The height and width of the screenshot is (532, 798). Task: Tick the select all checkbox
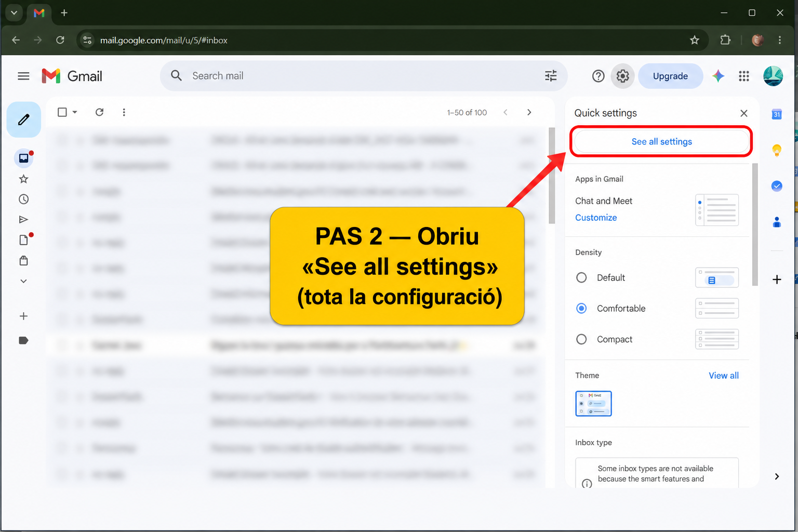tap(62, 112)
